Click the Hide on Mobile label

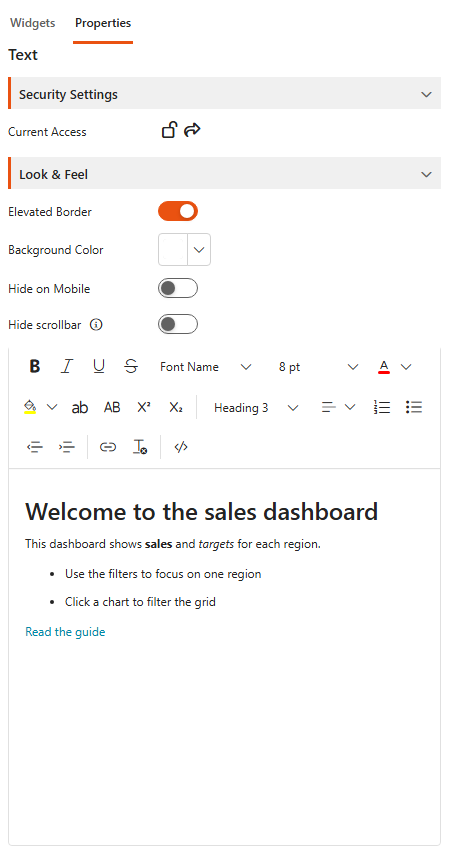[49, 289]
